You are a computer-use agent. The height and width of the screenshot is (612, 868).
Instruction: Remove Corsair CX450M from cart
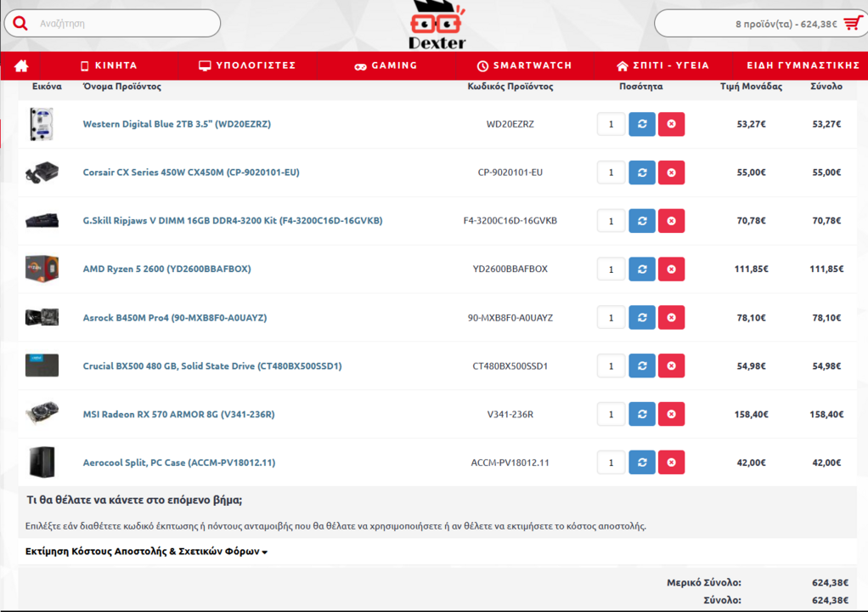pos(672,173)
